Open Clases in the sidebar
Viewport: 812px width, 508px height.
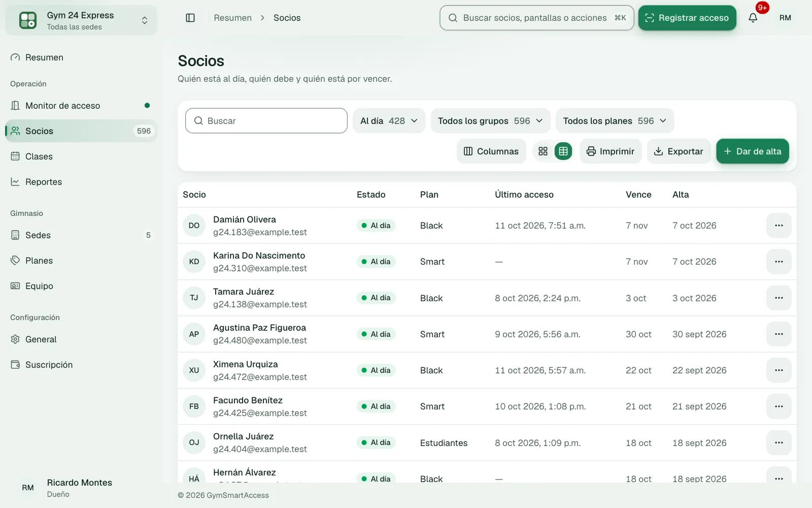(81, 156)
